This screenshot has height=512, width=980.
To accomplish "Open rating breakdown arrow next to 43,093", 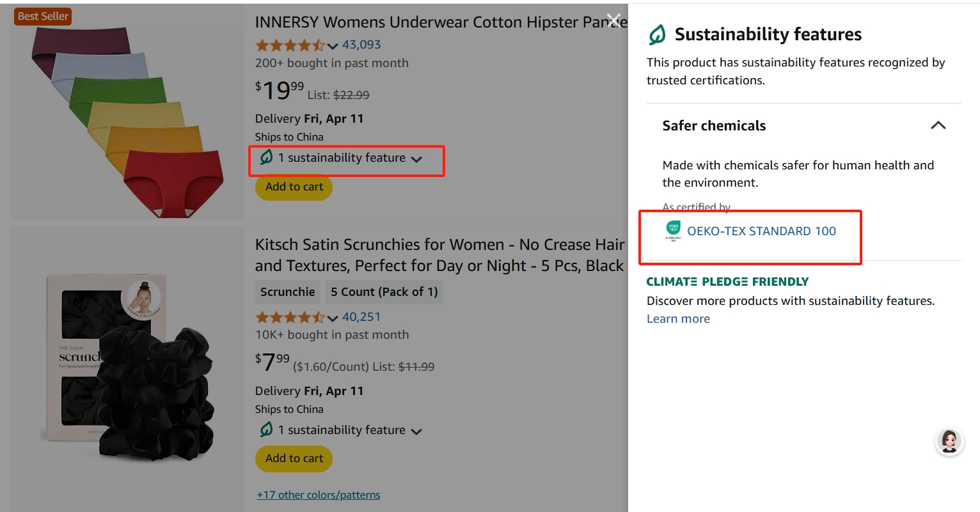I will click(333, 46).
